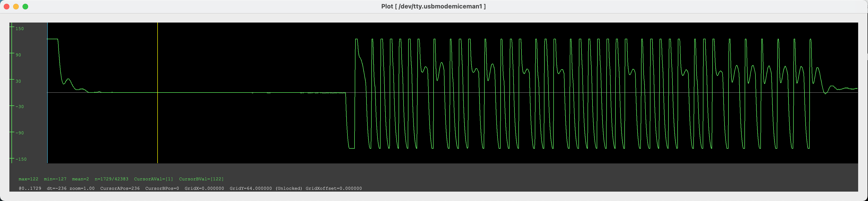The width and height of the screenshot is (868, 201).
Task: Click the zoom=1.00 readout
Action: tap(82, 189)
